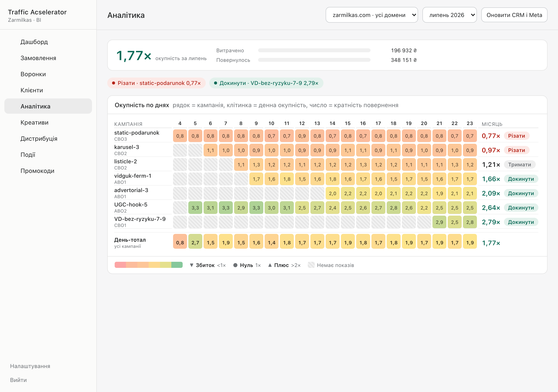Image resolution: width=558 pixels, height=392 pixels.
Task: Select VD-bez-ryzyku-7-9 day 21 cell 2,9
Action: click(439, 222)
